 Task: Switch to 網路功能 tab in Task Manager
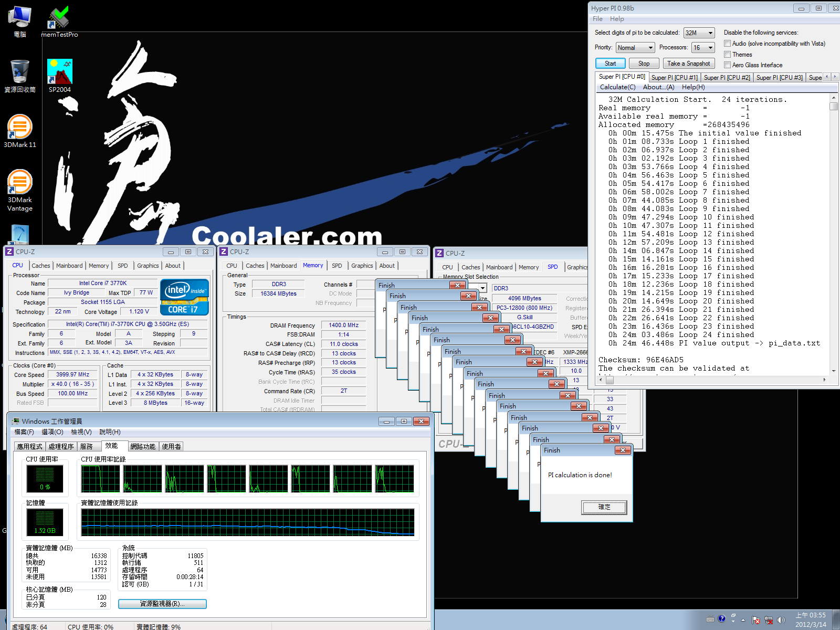(x=143, y=447)
